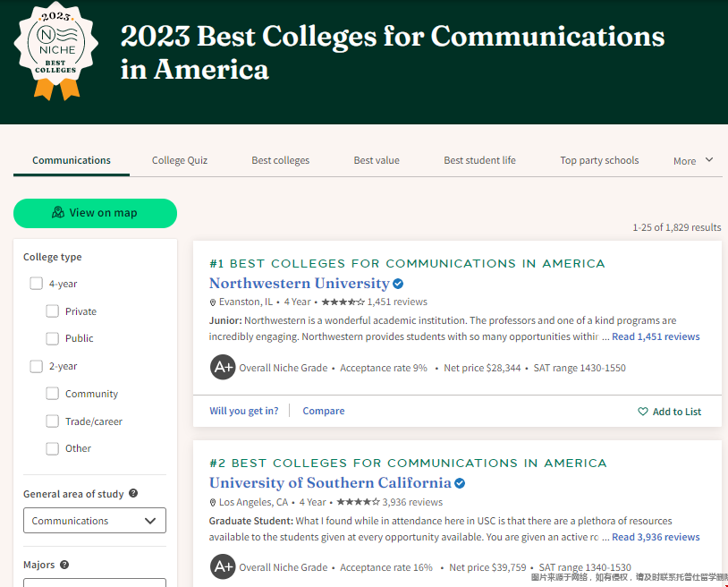Click Northwestern's star rating
728x587 pixels.
[x=343, y=302]
